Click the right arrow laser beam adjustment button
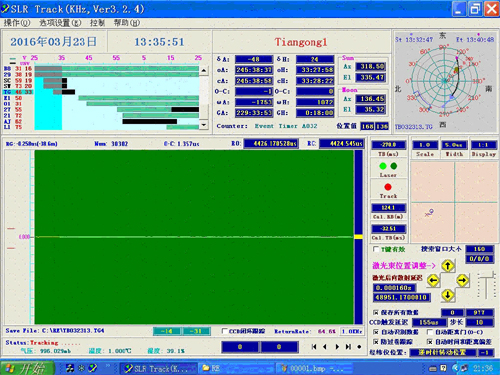Viewport: 500px width, 375px height. 462,281
